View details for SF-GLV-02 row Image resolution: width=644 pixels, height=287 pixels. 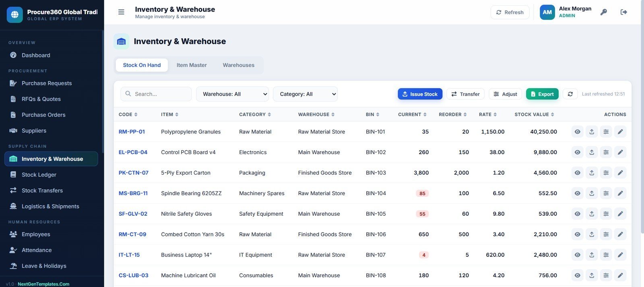577,214
